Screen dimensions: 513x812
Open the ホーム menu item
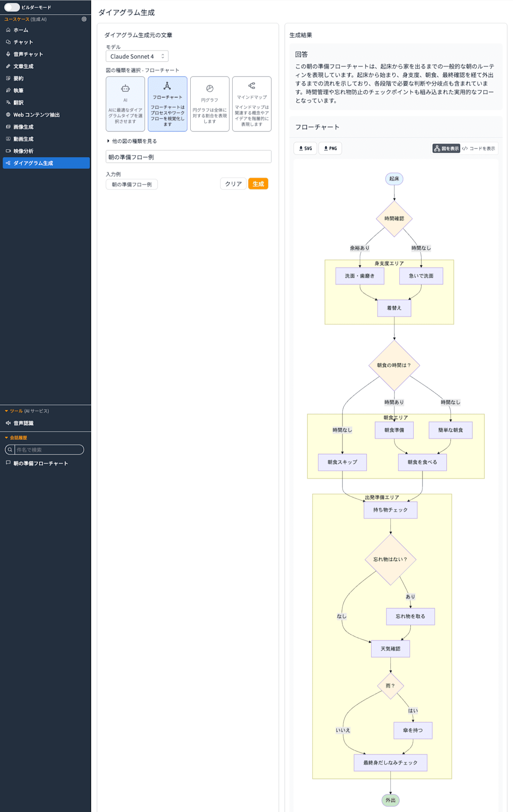pyautogui.click(x=46, y=30)
